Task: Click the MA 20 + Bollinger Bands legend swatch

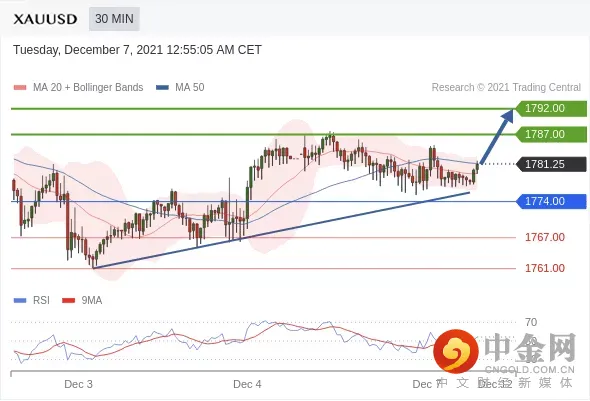Action: [20, 88]
